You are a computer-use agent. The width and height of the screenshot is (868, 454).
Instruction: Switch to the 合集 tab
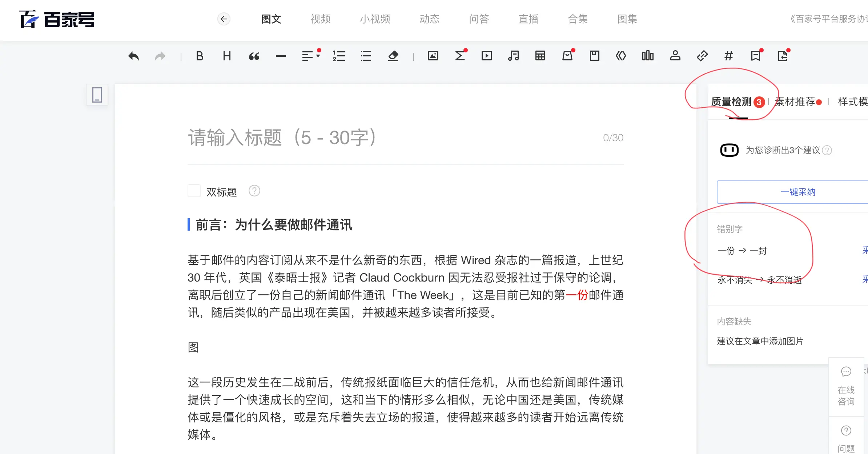(578, 19)
